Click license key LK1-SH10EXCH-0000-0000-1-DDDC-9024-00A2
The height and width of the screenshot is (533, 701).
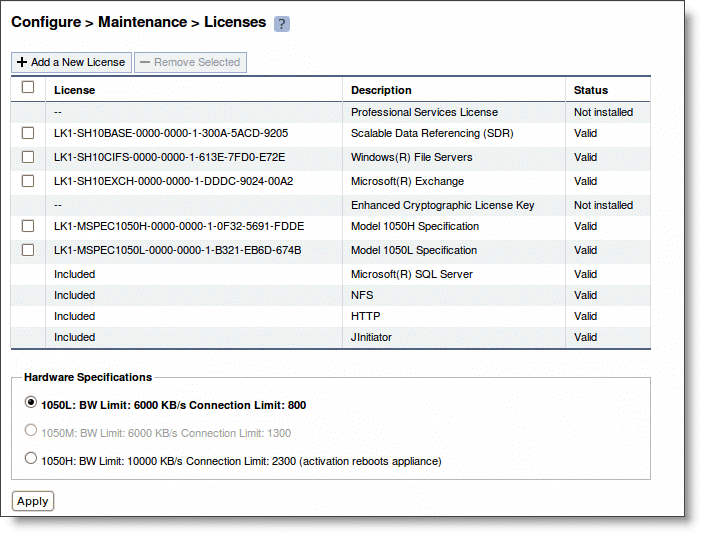173,182
